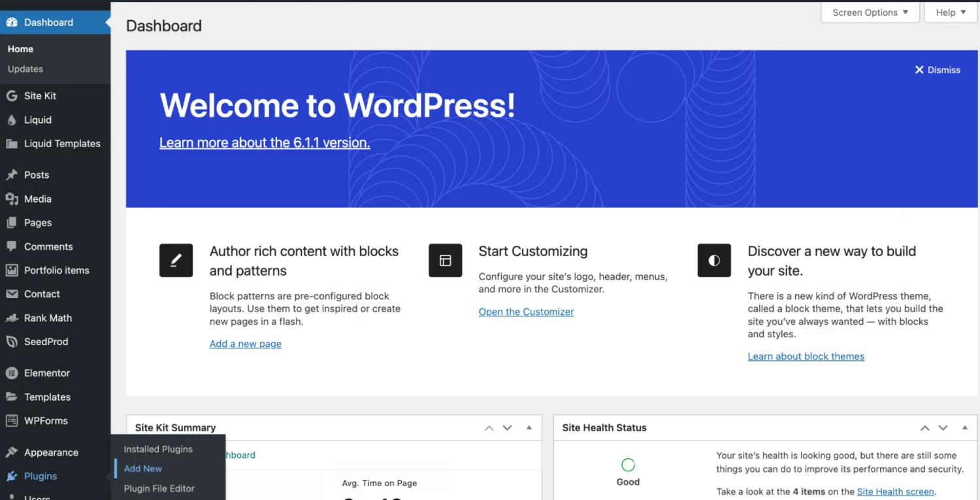This screenshot has width=980, height=500.
Task: Open Updates in the sidebar
Action: pos(25,69)
